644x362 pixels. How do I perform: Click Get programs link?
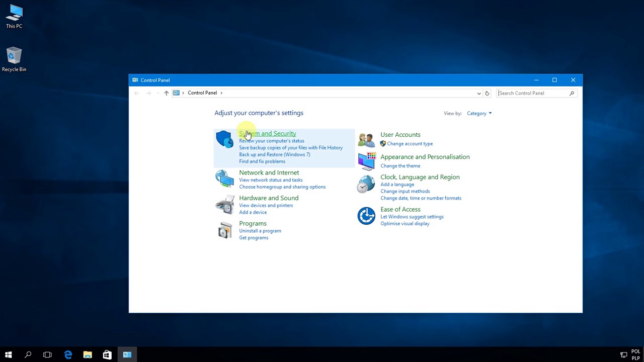pyautogui.click(x=254, y=238)
